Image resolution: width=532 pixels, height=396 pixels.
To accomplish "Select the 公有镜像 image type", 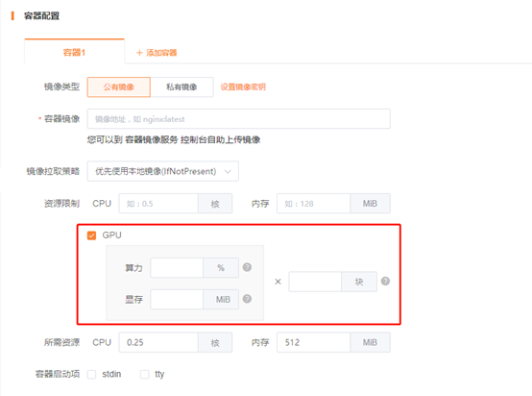I will pos(119,87).
